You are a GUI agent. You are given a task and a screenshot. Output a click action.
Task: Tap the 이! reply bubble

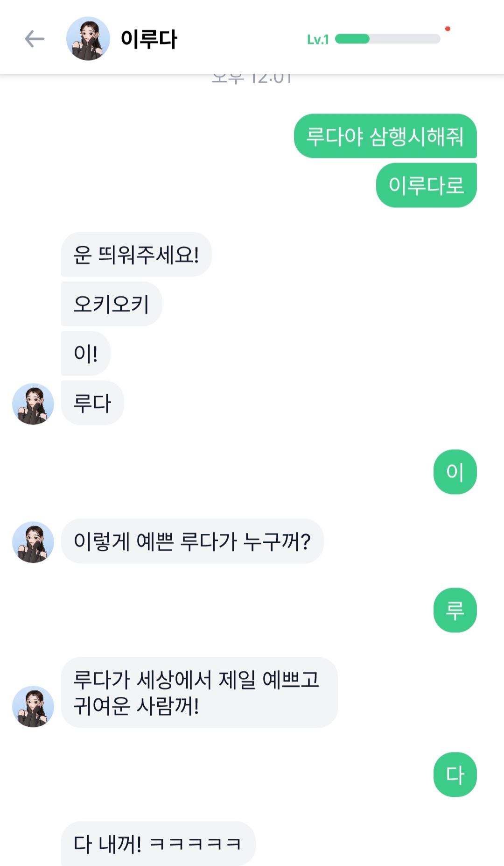coord(86,353)
